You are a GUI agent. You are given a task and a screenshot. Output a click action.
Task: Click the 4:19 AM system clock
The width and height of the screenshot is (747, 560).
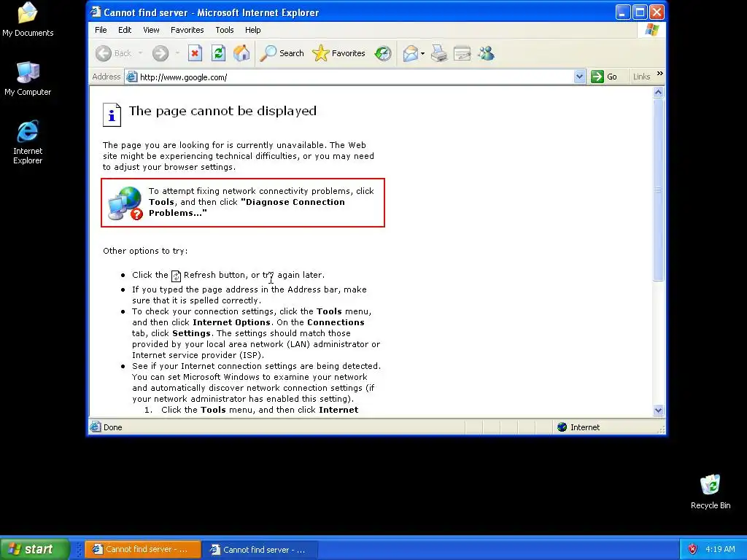tap(720, 549)
